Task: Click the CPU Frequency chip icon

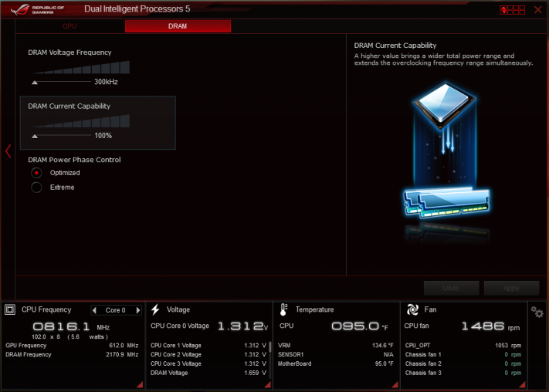Action: [10, 309]
